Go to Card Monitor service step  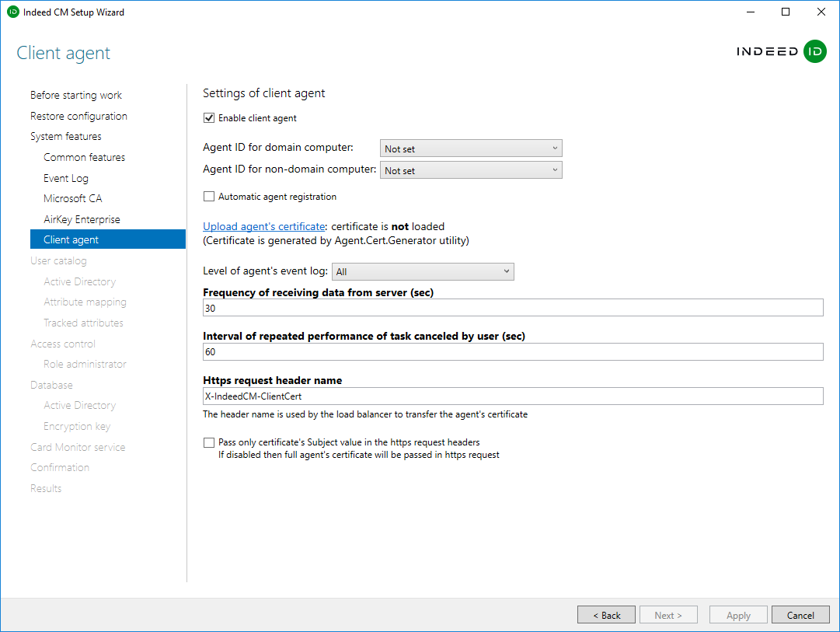click(78, 447)
